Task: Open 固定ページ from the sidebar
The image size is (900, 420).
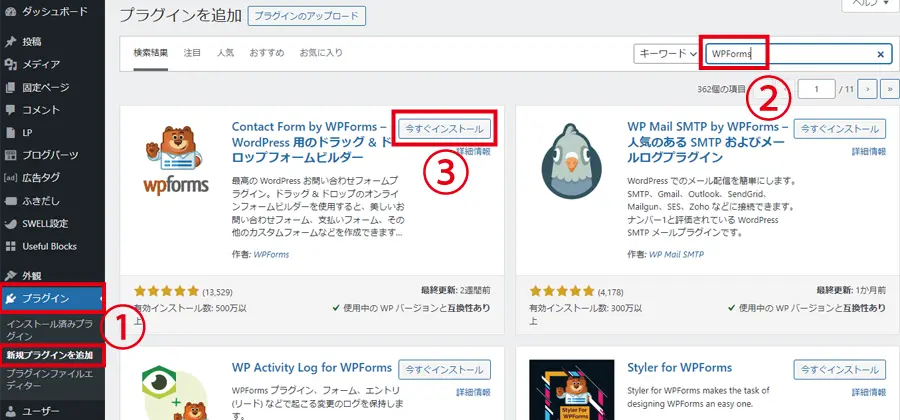Action: [x=46, y=87]
